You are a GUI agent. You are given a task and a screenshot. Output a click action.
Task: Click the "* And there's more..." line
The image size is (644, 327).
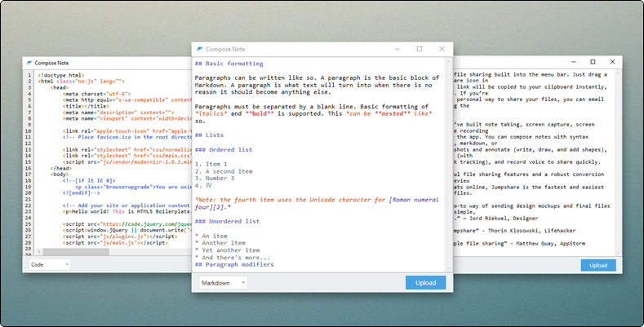pos(233,258)
